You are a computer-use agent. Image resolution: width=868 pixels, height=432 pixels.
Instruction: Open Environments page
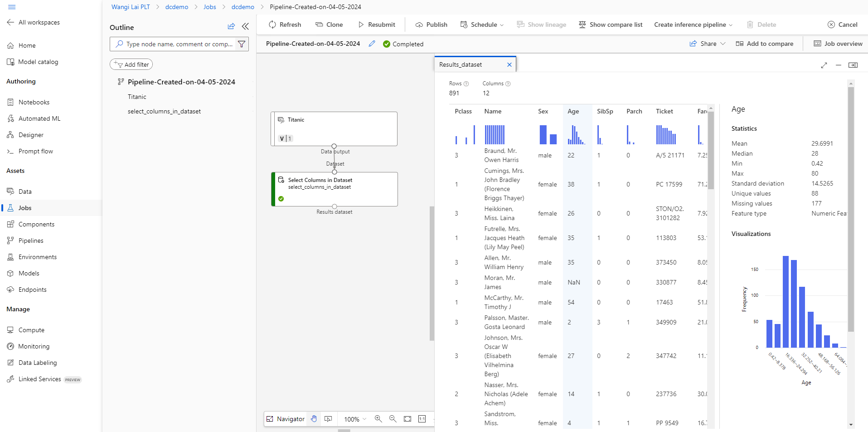click(32, 257)
